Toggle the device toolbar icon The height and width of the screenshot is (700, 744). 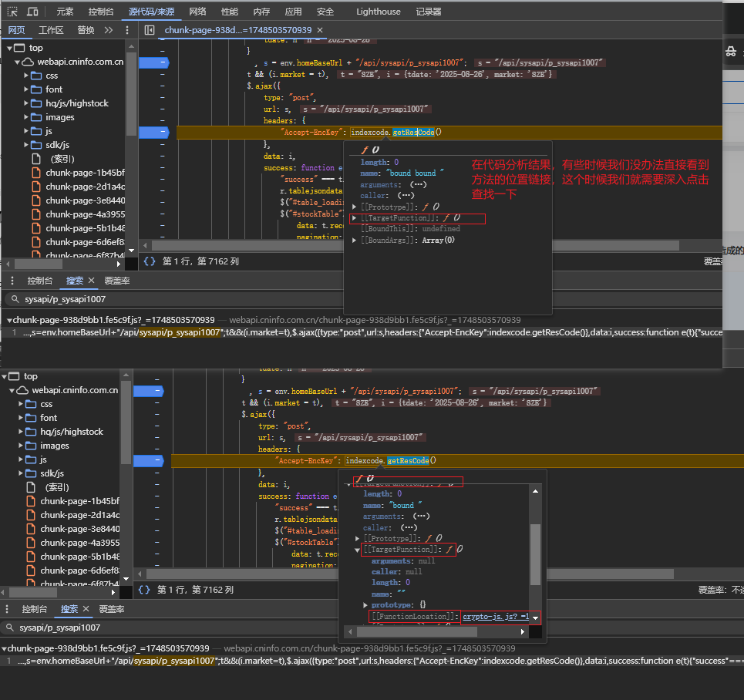[32, 12]
